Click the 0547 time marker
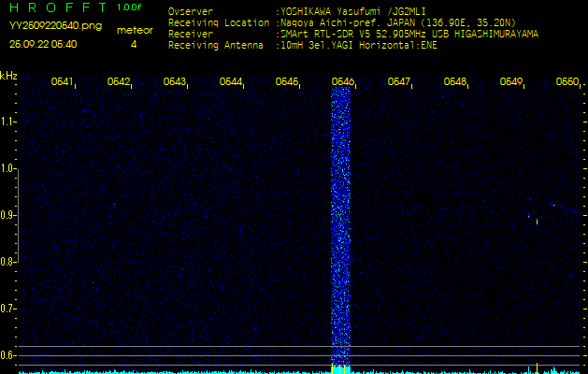This screenshot has height=374, width=588. pyautogui.click(x=398, y=81)
